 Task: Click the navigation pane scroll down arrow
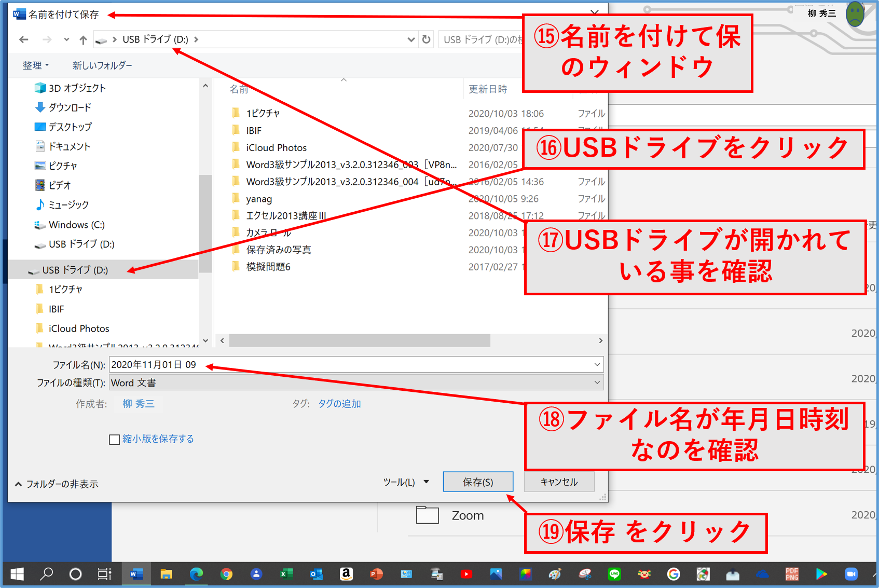point(205,340)
